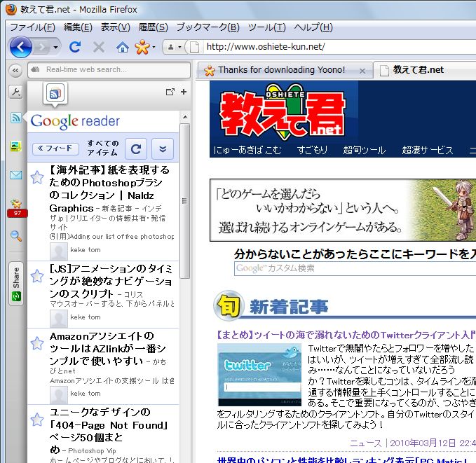This screenshot has width=476, height=463.
Task: Click the Real-time web search field
Action: (x=109, y=70)
